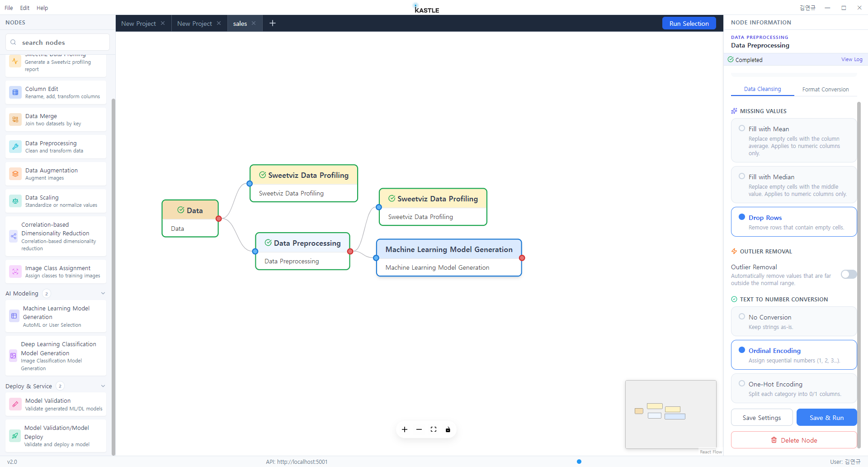
Task: Switch to the Data Cleansing tab
Action: (763, 89)
